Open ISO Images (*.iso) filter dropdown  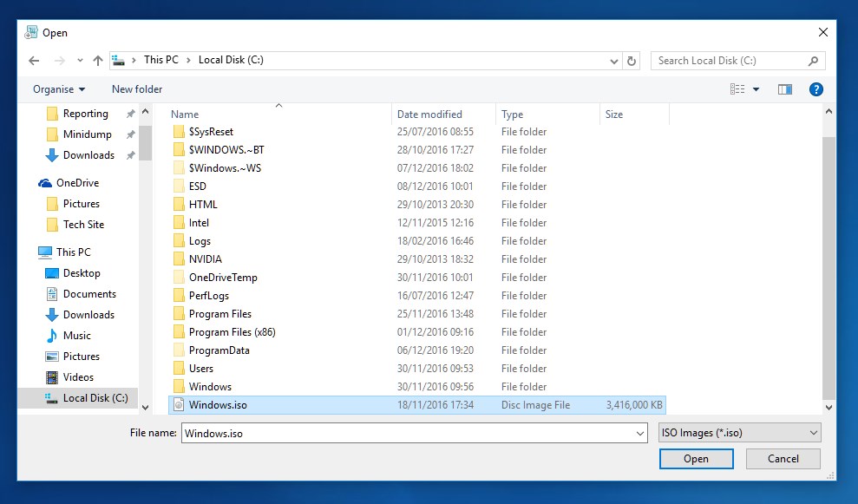[x=740, y=433]
